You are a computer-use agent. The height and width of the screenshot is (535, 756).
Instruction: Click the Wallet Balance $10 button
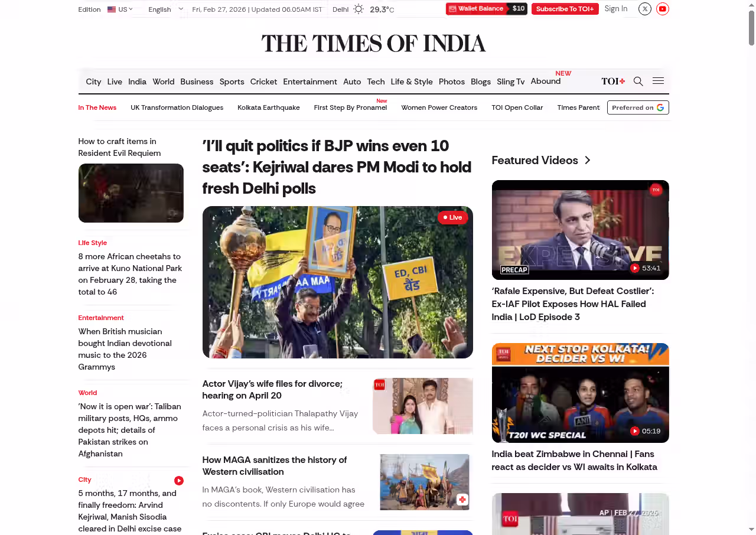(487, 9)
